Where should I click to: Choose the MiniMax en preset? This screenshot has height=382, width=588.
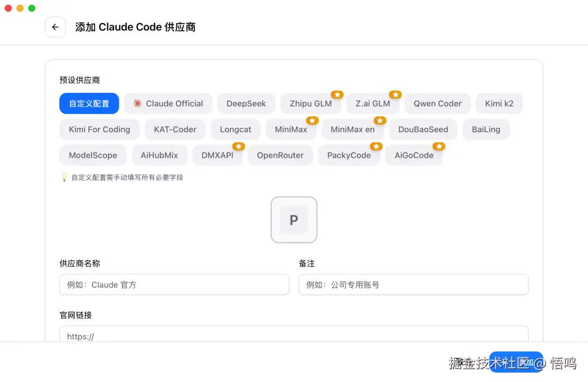tap(353, 130)
